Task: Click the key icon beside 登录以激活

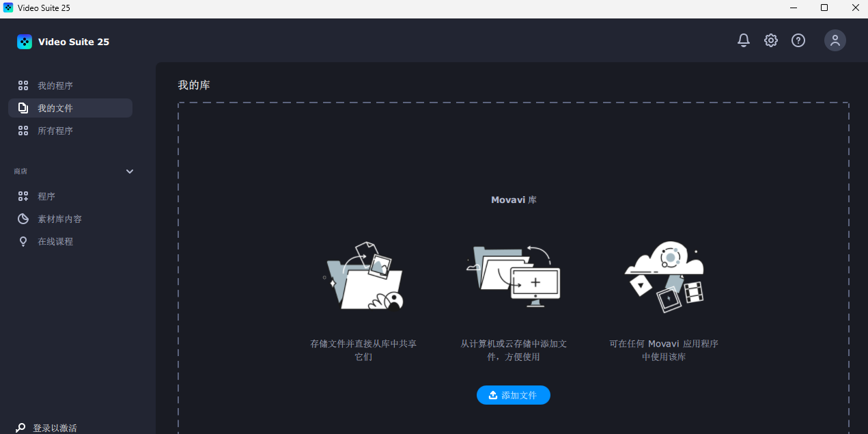Action: point(20,428)
